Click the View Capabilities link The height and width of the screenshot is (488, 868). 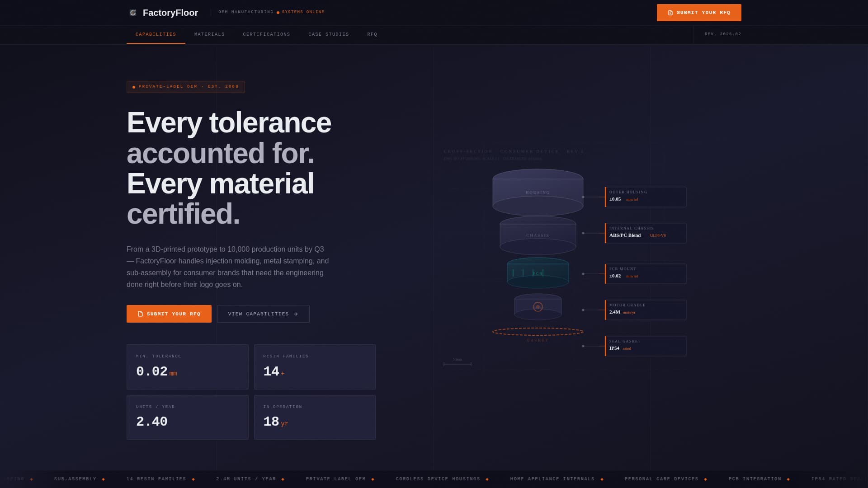point(263,314)
